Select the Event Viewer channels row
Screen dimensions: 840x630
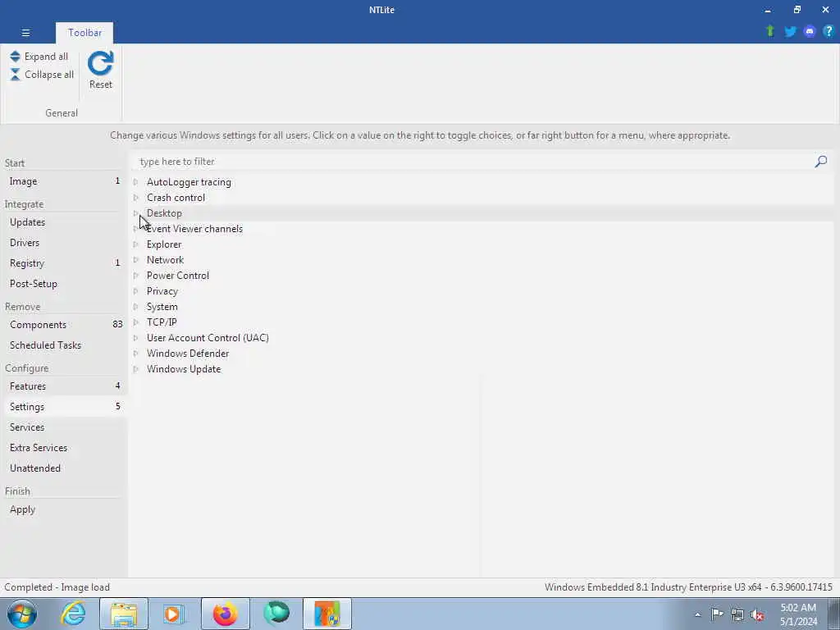pos(482,229)
